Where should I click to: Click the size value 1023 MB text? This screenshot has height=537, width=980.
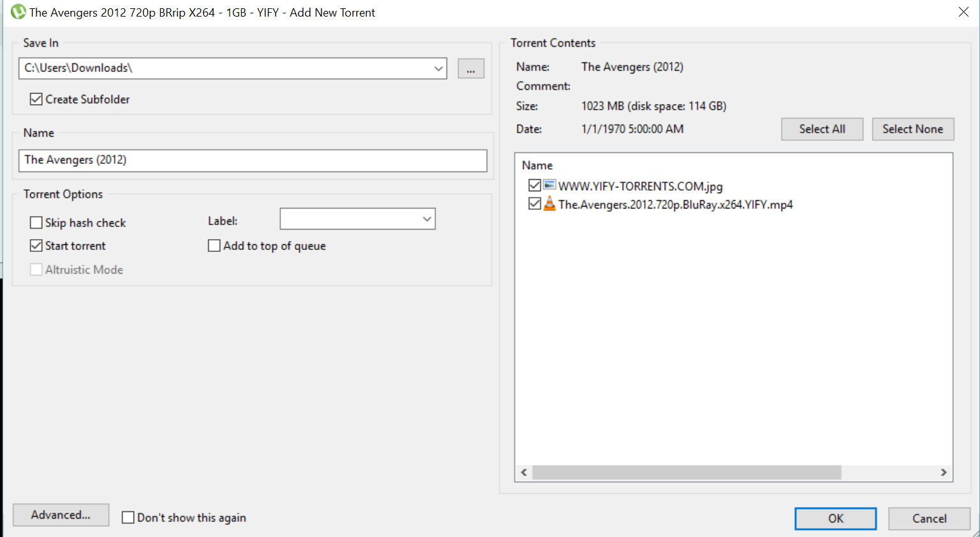tap(654, 106)
